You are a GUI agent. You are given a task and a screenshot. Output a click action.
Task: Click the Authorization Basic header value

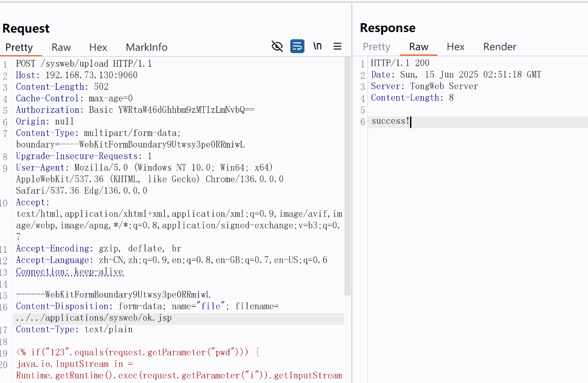pyautogui.click(x=171, y=110)
